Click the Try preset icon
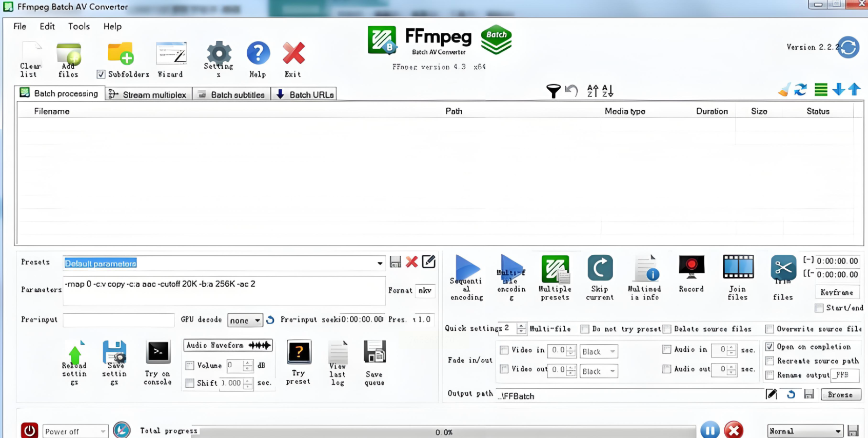Image resolution: width=868 pixels, height=438 pixels. pos(299,352)
